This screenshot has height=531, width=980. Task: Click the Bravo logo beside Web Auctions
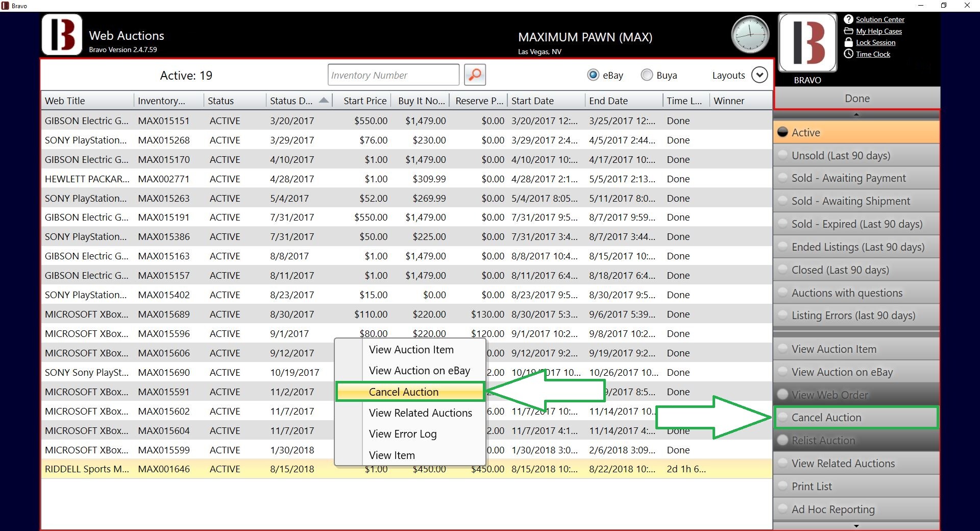(62, 35)
